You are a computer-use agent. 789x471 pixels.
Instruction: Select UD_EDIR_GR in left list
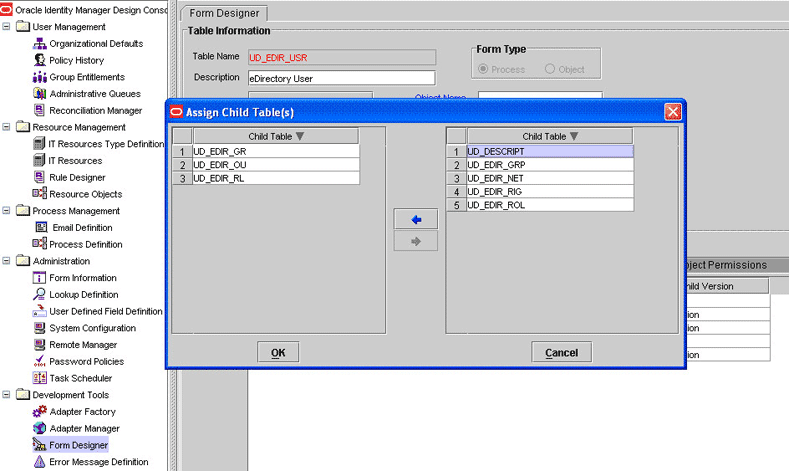[276, 151]
